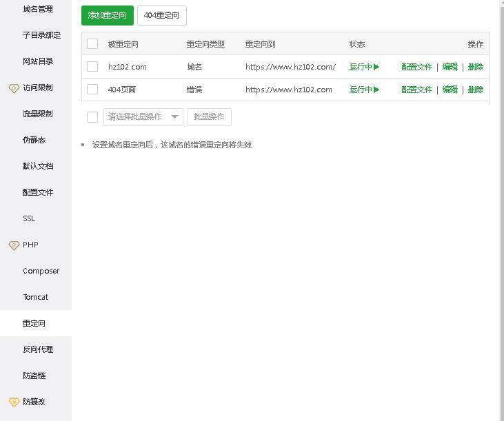The height and width of the screenshot is (421, 504).
Task: Click the https://www.hz102.com/ target URL cell
Action: (290, 67)
